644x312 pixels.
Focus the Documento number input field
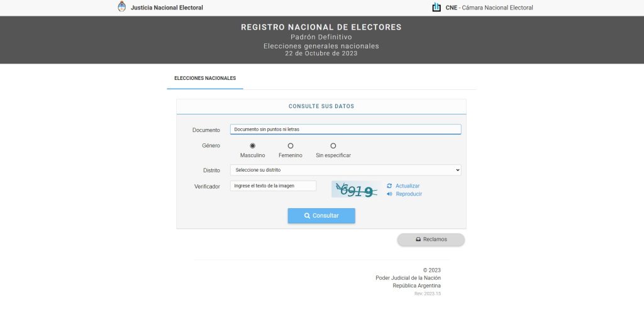pos(345,130)
